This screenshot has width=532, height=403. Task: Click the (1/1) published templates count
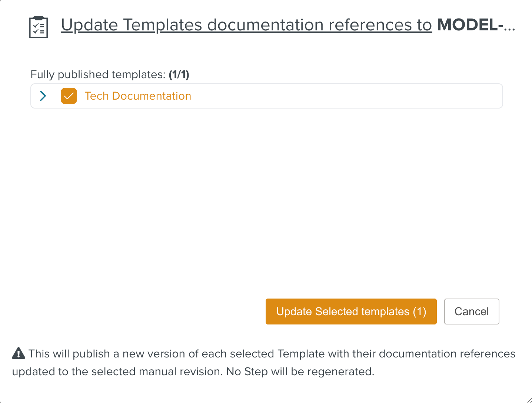179,74
